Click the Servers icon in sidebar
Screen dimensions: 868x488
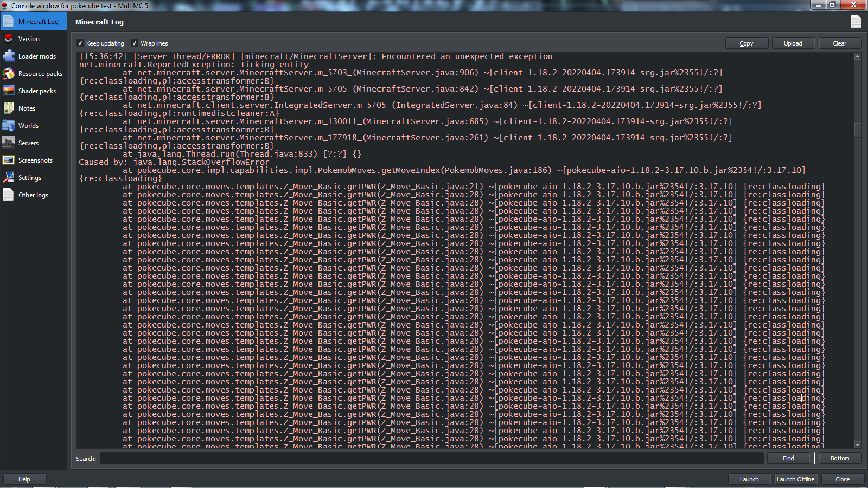click(9, 143)
